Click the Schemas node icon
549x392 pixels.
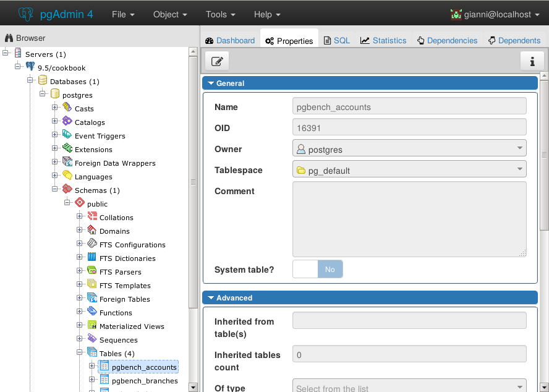tap(67, 189)
